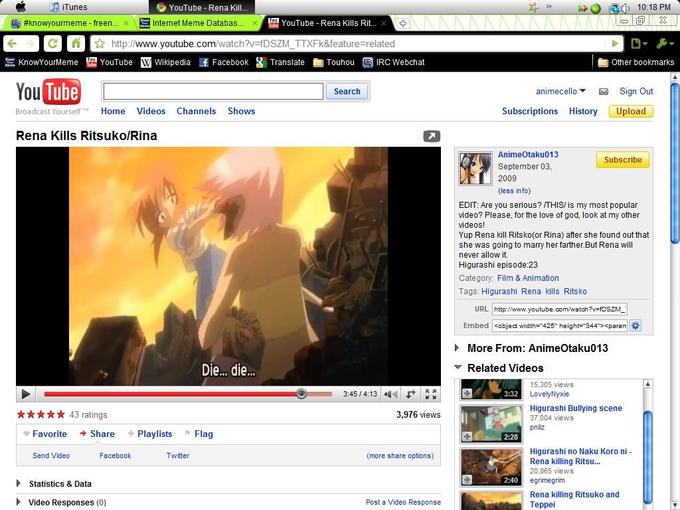The width and height of the screenshot is (680, 510).
Task: Flag this video
Action: coord(199,434)
